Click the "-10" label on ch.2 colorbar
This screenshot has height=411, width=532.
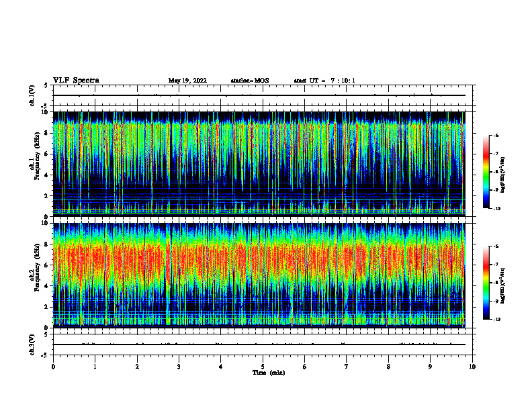[x=496, y=320]
